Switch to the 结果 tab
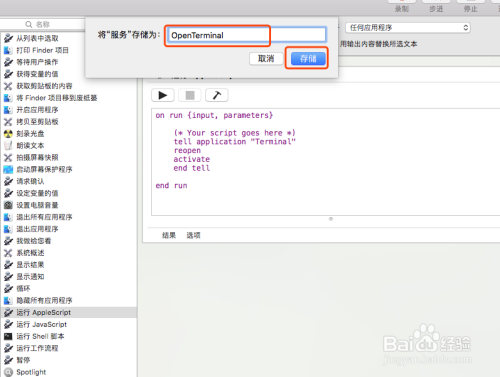The image size is (500, 377). point(169,235)
